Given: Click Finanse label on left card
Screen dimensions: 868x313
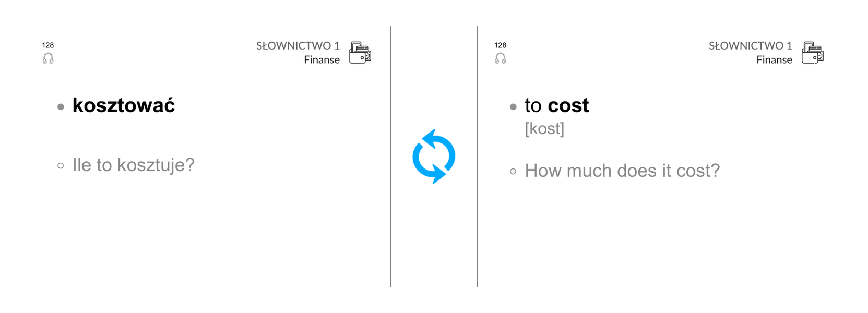Looking at the screenshot, I should tap(322, 60).
